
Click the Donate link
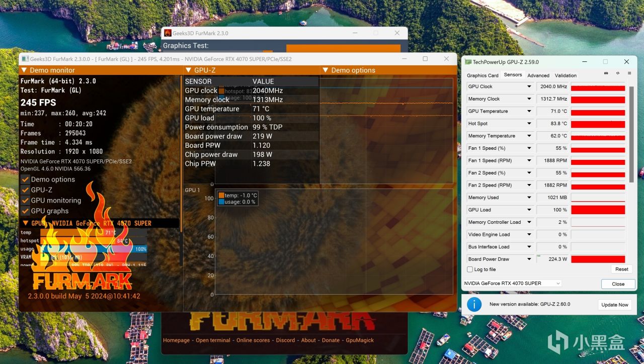tap(331, 340)
